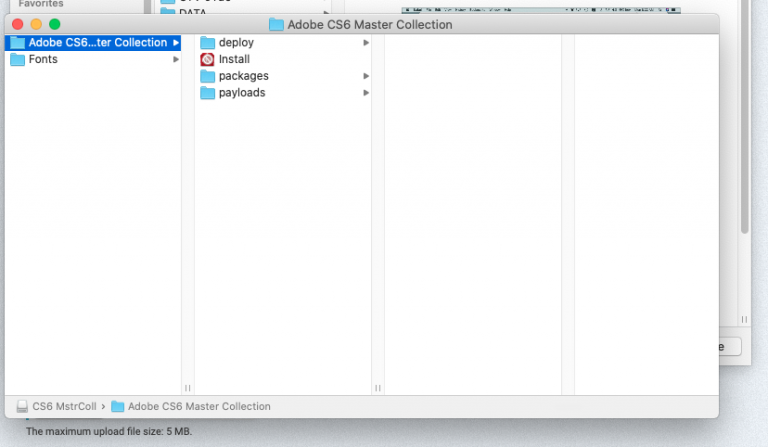768x447 pixels.
Task: Click Adobe CS6 Master Collection in path bar
Action: pos(199,406)
